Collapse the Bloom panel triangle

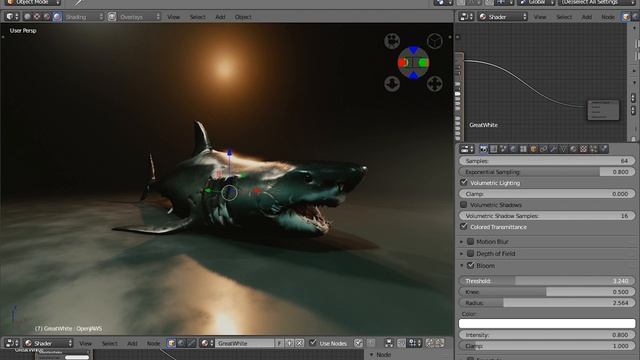click(x=462, y=265)
